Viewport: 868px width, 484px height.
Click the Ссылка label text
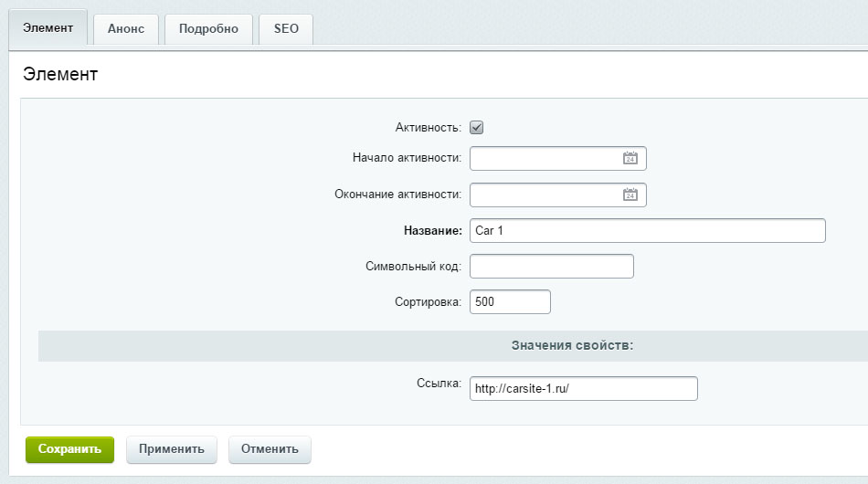click(439, 384)
